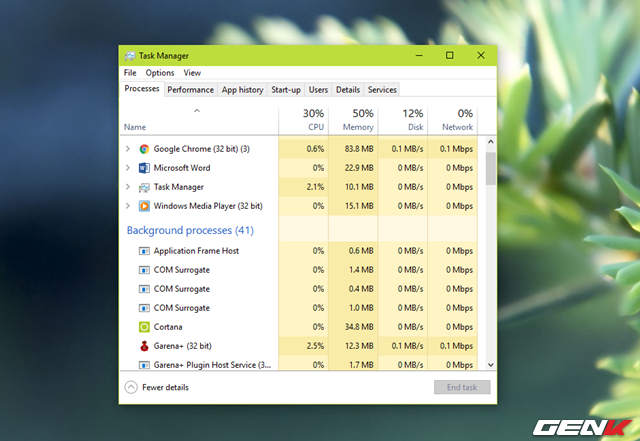The height and width of the screenshot is (441, 640).
Task: Close the Task Manager window
Action: tap(481, 56)
